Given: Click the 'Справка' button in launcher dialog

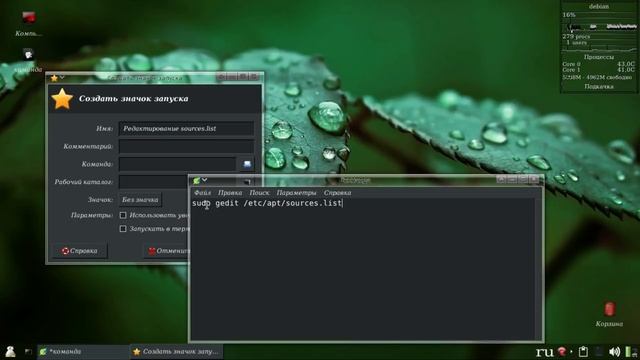Looking at the screenshot, I should pos(80,251).
